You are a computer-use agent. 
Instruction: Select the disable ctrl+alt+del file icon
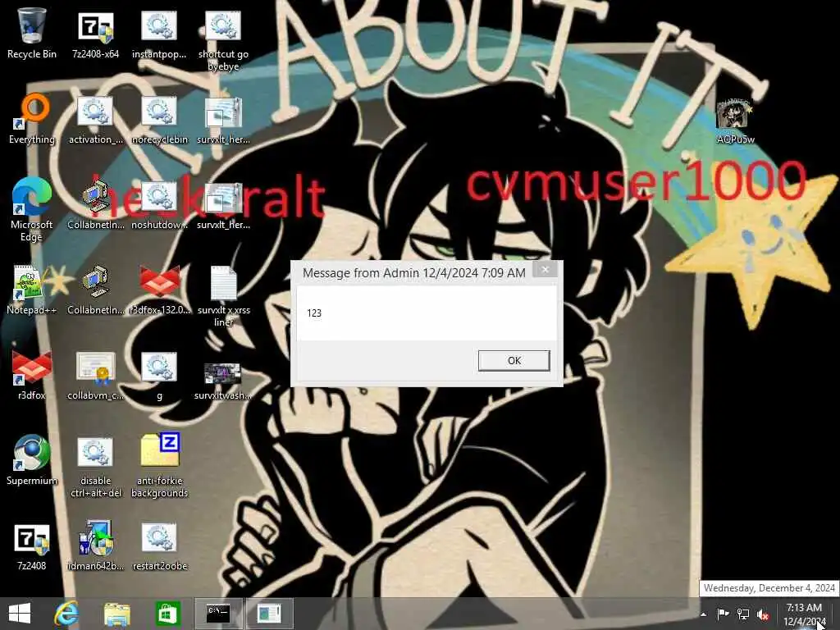point(95,467)
